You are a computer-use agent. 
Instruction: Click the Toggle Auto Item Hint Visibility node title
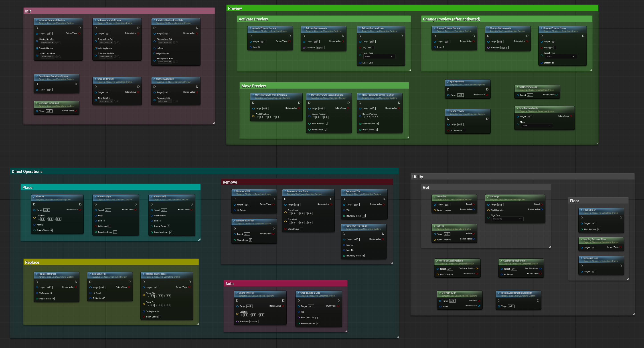[516, 293]
